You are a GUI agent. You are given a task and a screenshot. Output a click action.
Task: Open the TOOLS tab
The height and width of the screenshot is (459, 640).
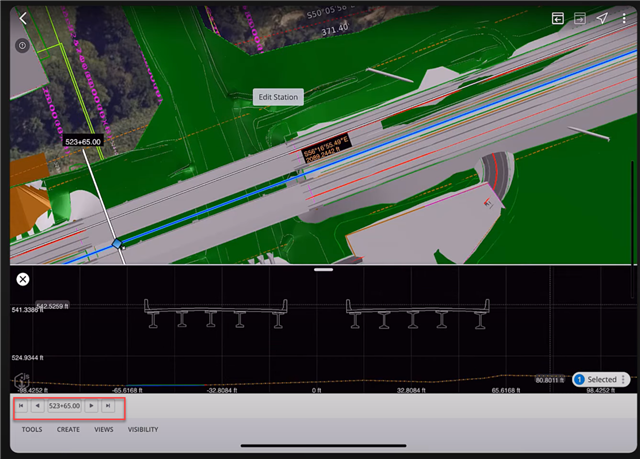[32, 429]
